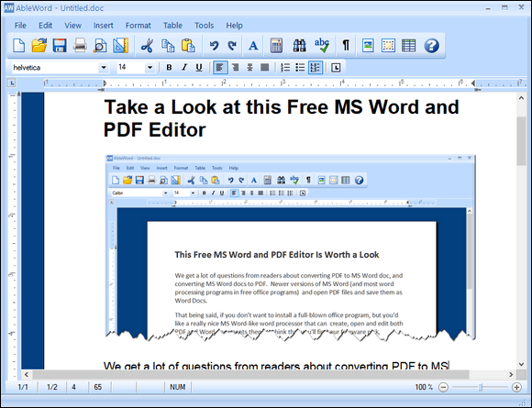Copy the selection with the two pages icon
532x408 pixels.
[x=168, y=46]
